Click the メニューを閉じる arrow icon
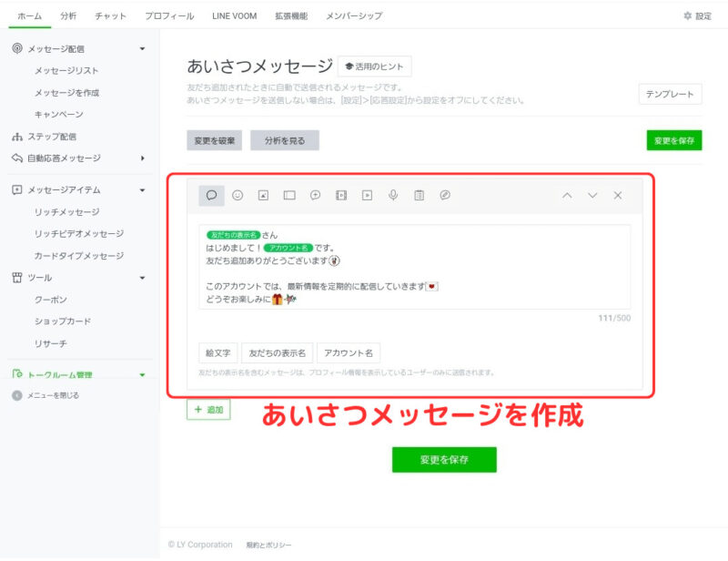 (17, 395)
